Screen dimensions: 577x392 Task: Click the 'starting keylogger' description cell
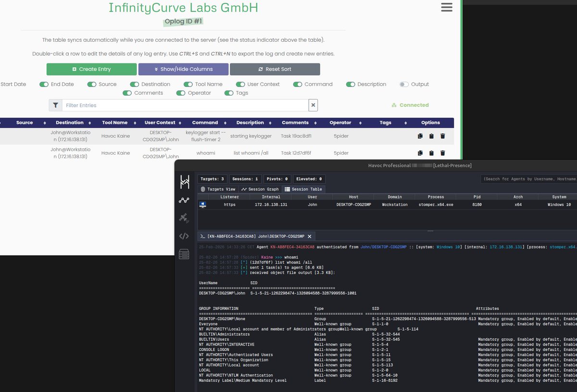251,136
